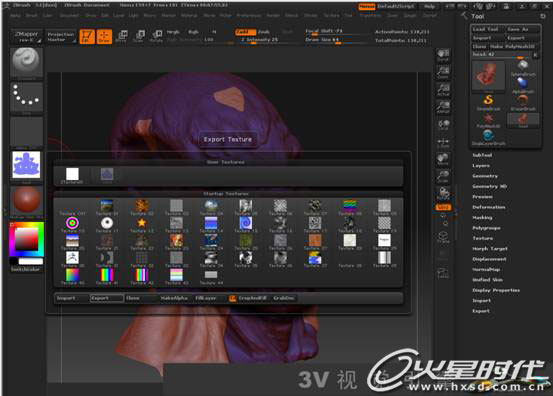Open the Preferences menu
This screenshot has width=553, height=396.
tap(249, 16)
